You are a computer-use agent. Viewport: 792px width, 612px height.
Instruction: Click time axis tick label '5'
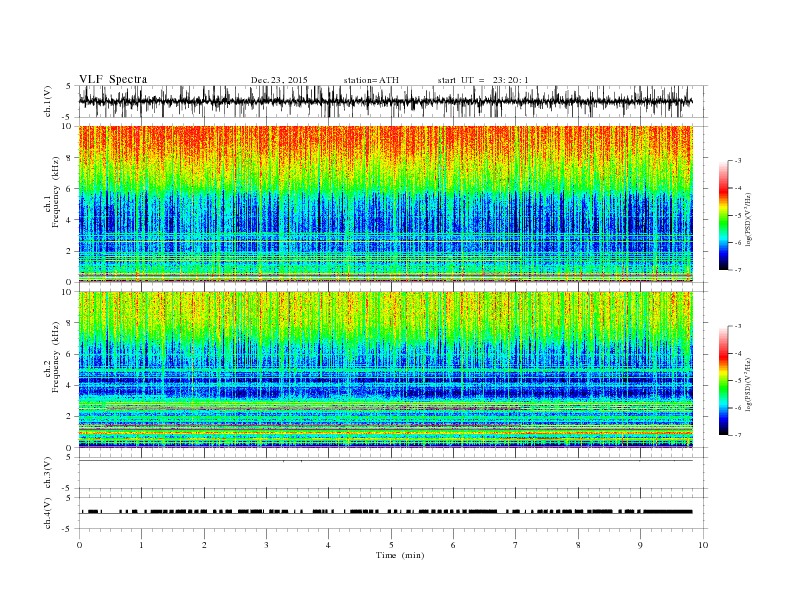pyautogui.click(x=391, y=545)
